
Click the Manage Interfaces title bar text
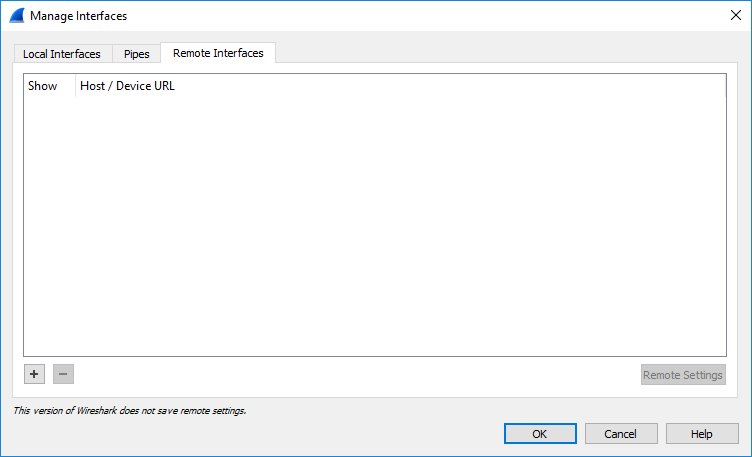[78, 16]
